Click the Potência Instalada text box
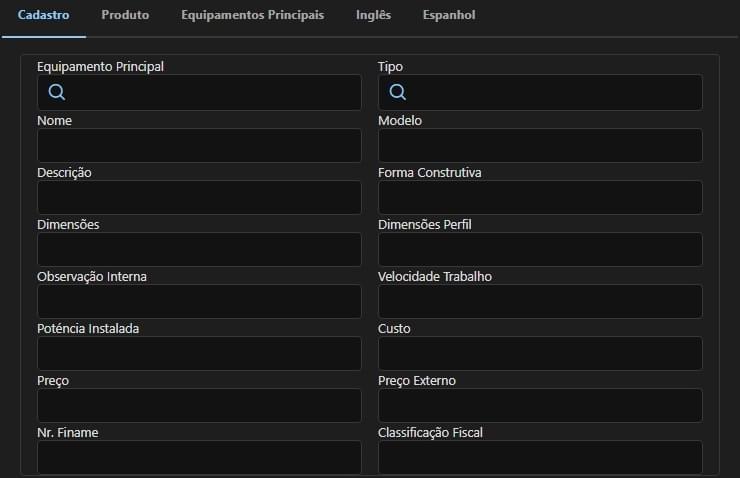The width and height of the screenshot is (740, 478). coord(199,354)
